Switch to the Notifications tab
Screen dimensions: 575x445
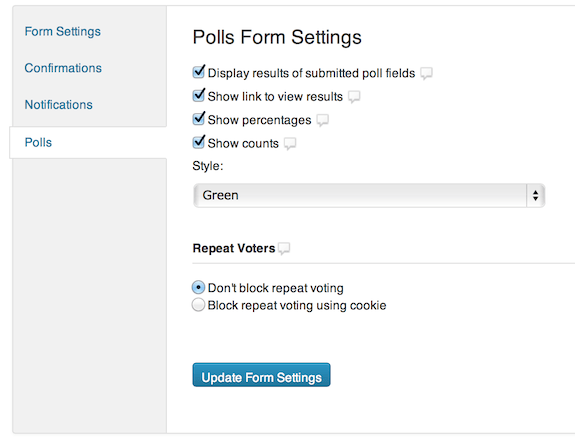[59, 105]
